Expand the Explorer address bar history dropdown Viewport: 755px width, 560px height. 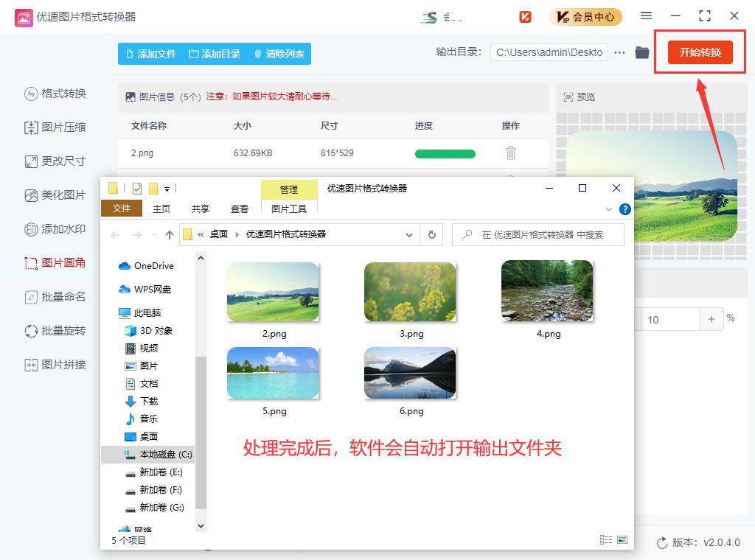[409, 235]
